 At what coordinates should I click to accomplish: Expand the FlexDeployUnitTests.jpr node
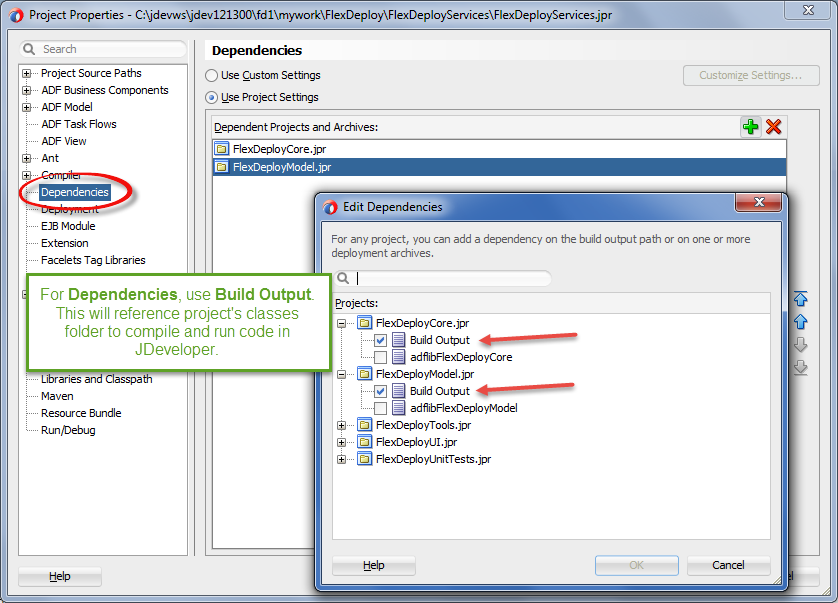(342, 460)
